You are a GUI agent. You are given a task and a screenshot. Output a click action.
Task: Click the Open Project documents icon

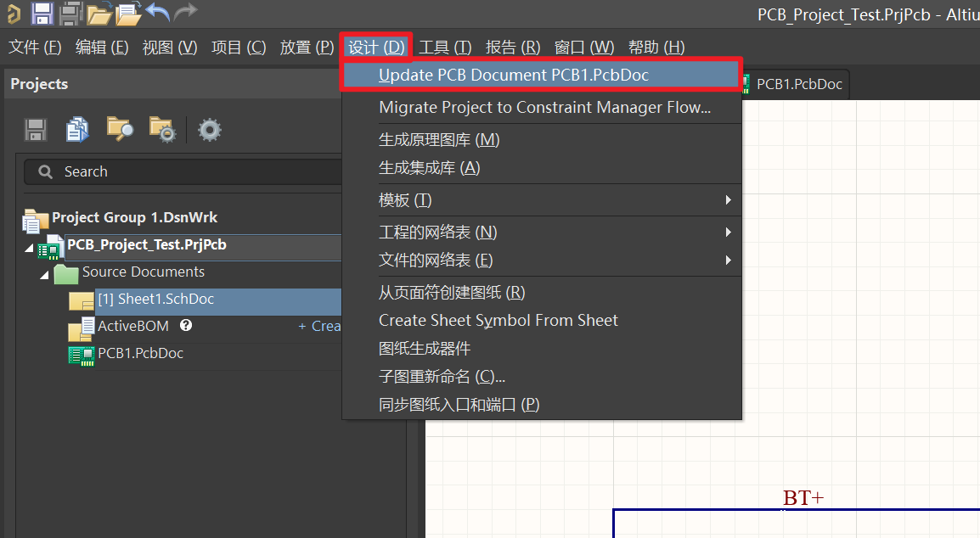tap(129, 13)
